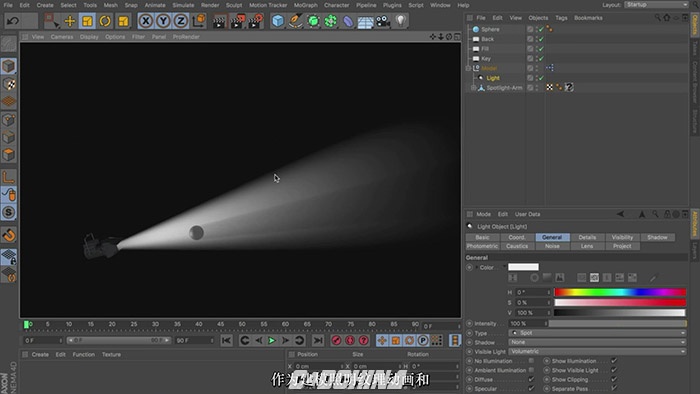Open Object Manager Bookmarks menu

588,18
